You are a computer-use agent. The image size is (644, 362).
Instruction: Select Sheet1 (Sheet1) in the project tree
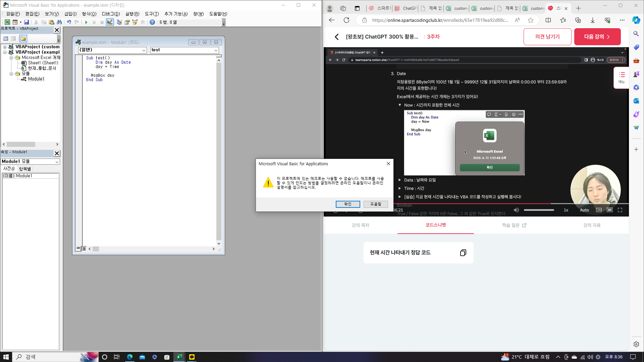click(x=43, y=63)
